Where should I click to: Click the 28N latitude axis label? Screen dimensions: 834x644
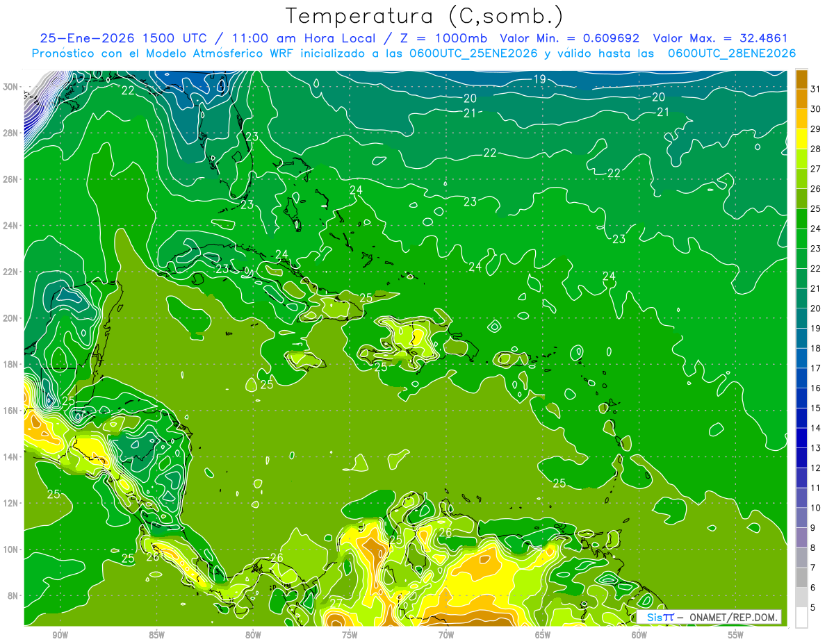pos(11,133)
